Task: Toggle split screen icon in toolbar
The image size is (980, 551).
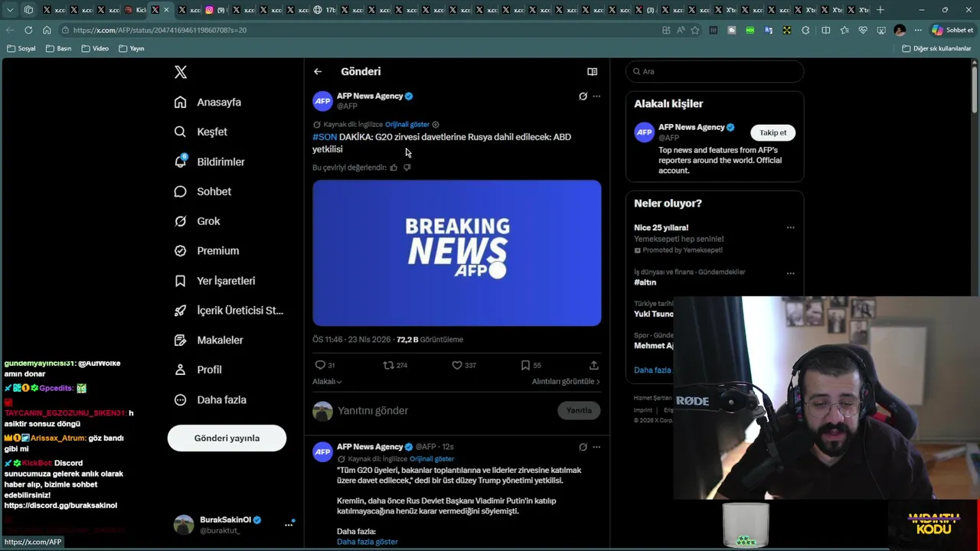Action: [825, 30]
